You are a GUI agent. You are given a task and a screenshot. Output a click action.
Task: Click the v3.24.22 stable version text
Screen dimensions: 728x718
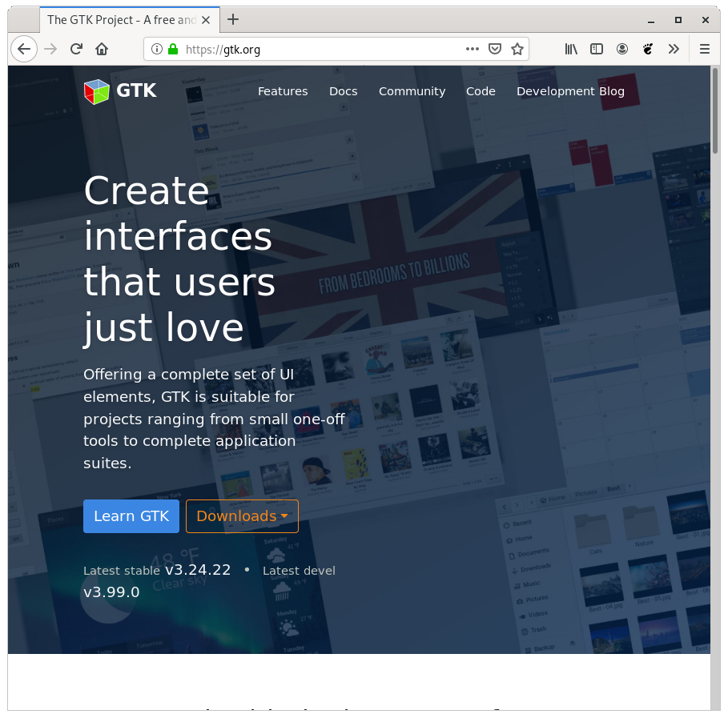[199, 569]
